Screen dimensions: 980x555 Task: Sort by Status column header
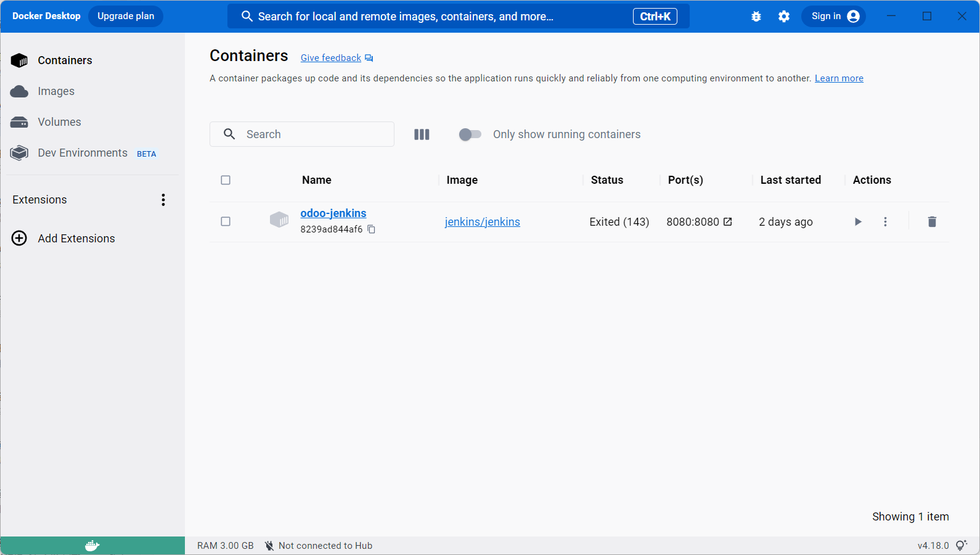pyautogui.click(x=607, y=180)
